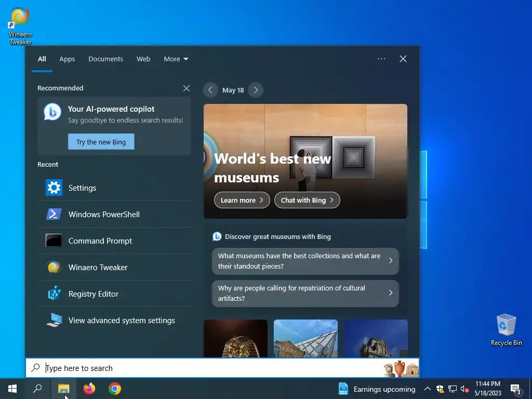Open Settings from the Recent list
Image resolution: width=532 pixels, height=399 pixels.
tap(114, 188)
